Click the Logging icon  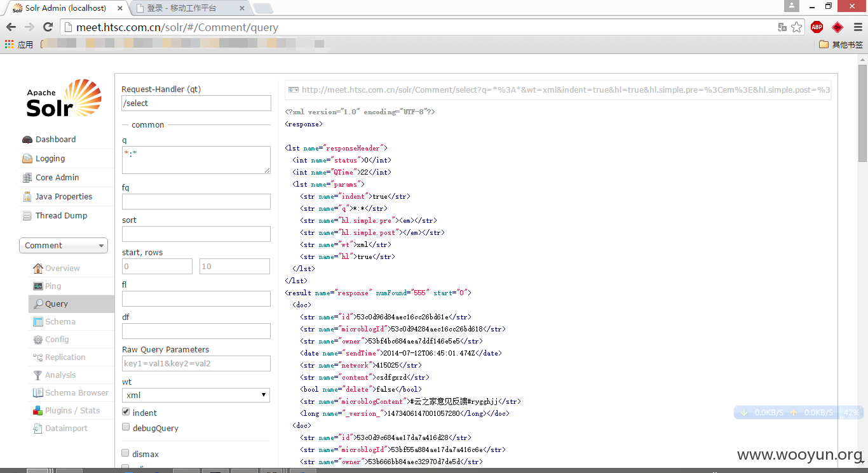point(27,159)
